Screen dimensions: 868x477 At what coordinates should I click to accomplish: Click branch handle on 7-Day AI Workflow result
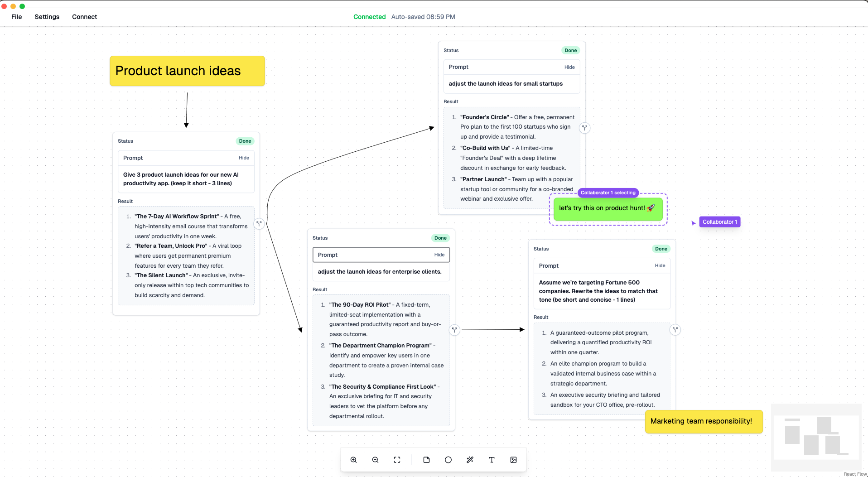coord(259,223)
